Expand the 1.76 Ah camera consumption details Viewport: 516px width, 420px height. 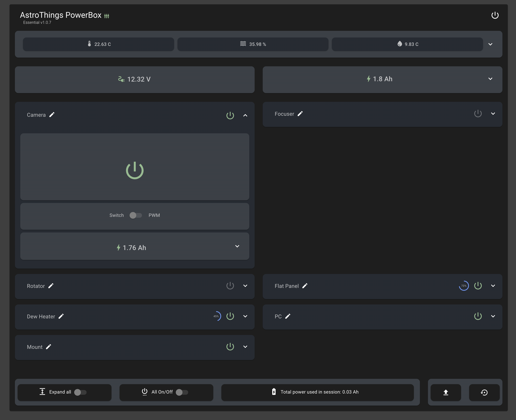coord(237,246)
